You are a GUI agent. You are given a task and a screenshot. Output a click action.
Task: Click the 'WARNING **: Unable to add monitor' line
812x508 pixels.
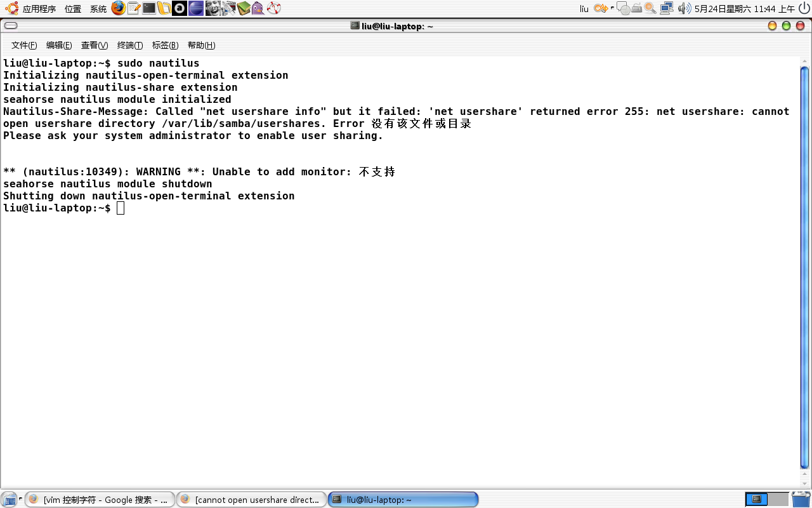pyautogui.click(x=200, y=171)
